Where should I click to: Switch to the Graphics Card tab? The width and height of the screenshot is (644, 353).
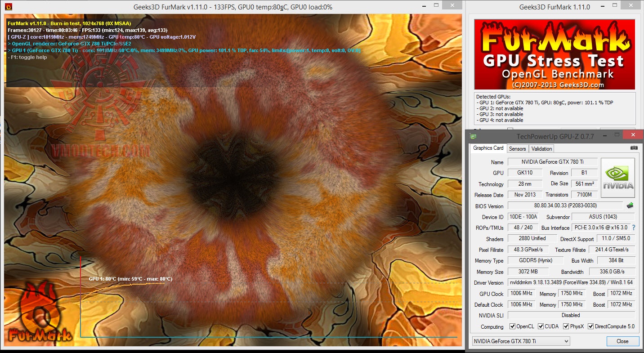[488, 148]
